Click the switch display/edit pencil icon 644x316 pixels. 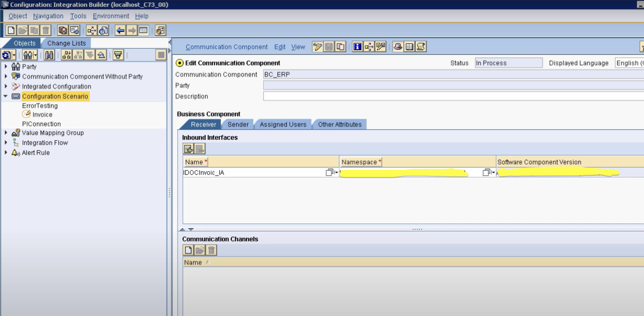click(317, 47)
